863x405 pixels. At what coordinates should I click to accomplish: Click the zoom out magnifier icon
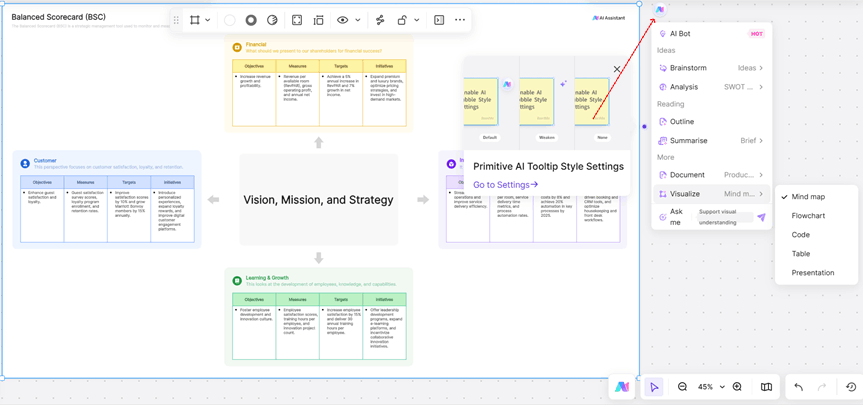(x=682, y=387)
